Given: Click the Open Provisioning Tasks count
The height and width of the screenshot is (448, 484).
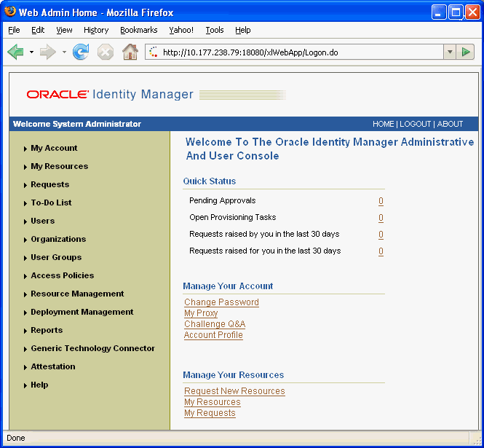Looking at the screenshot, I should click(381, 218).
